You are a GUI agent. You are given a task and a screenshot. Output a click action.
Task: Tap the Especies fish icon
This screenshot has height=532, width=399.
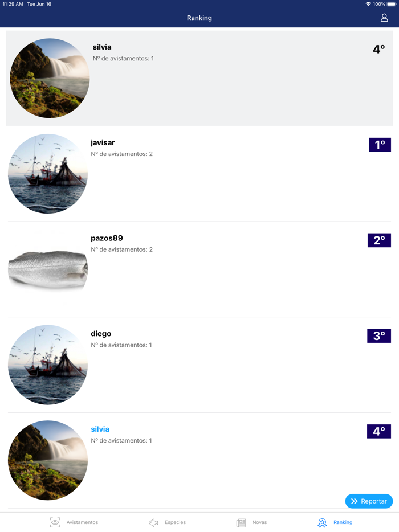[153, 522]
